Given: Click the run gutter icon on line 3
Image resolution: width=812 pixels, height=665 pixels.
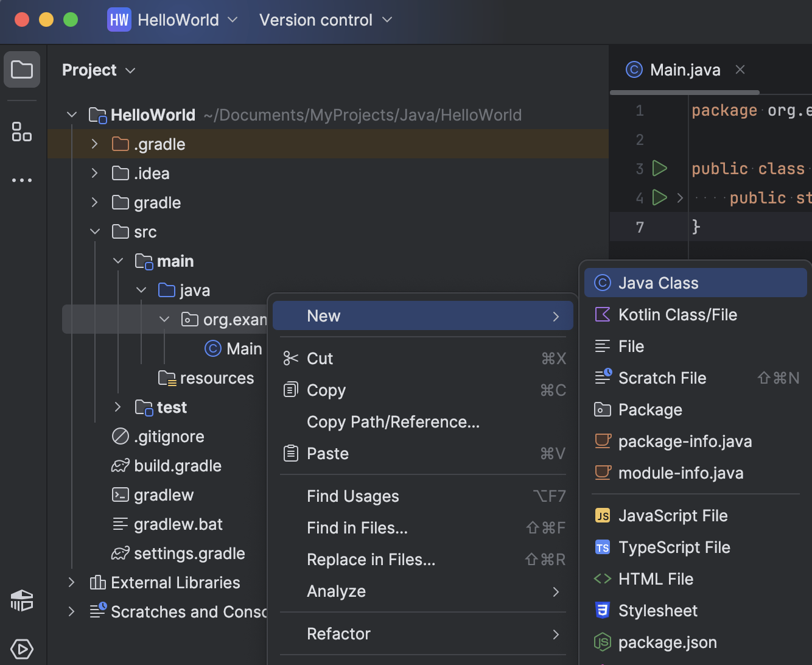Looking at the screenshot, I should [x=660, y=168].
